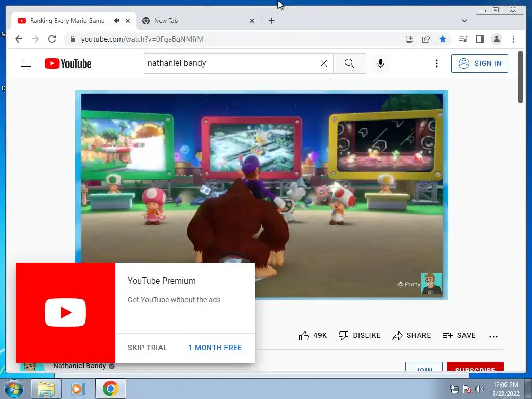Click the browser forward arrow
This screenshot has width=532, height=399.
pos(35,39)
